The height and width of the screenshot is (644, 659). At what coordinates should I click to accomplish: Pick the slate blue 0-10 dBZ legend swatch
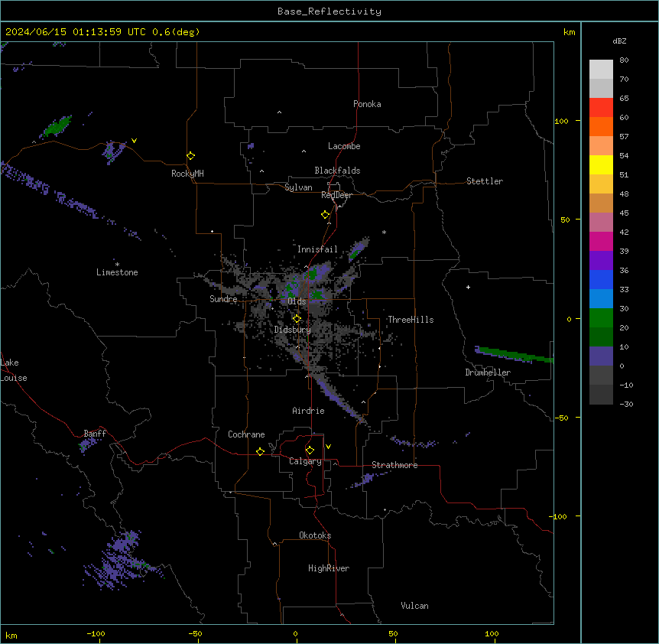tap(601, 356)
